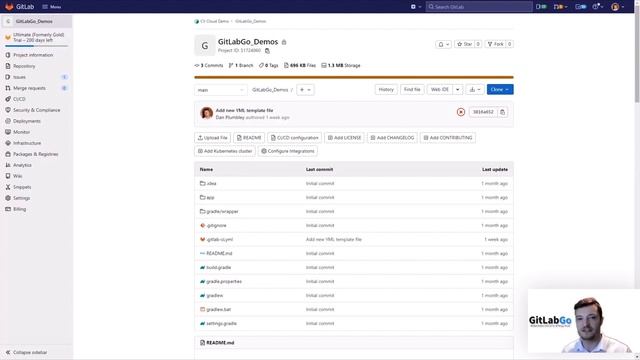Open the app folder
Screen dimensions: 640x360
(x=210, y=198)
